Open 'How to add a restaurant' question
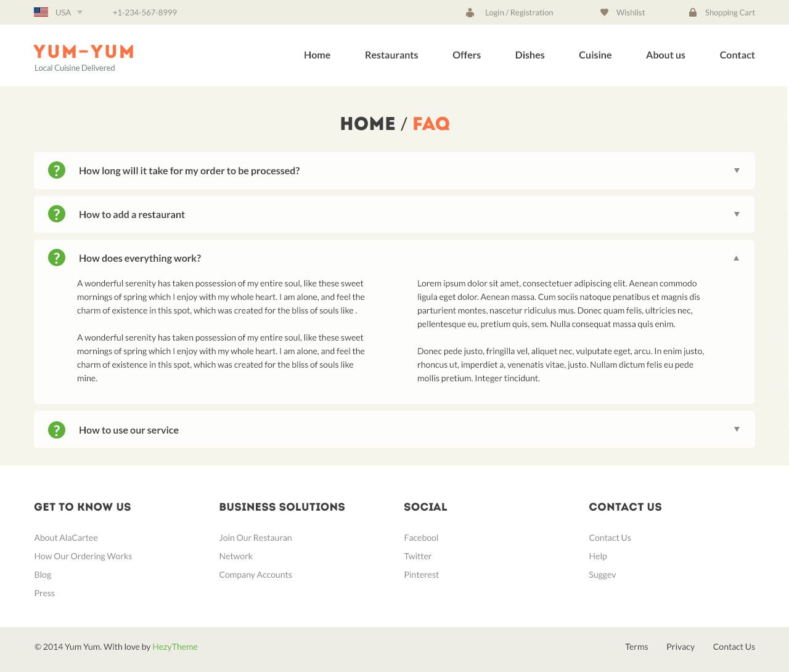 pos(132,214)
